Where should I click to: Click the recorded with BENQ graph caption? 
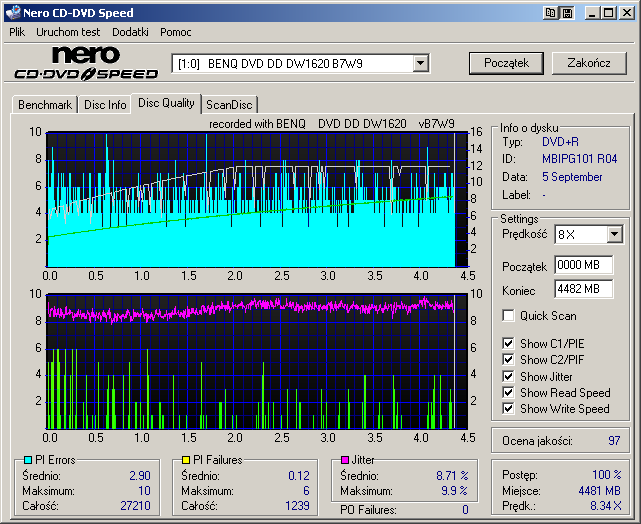332,124
